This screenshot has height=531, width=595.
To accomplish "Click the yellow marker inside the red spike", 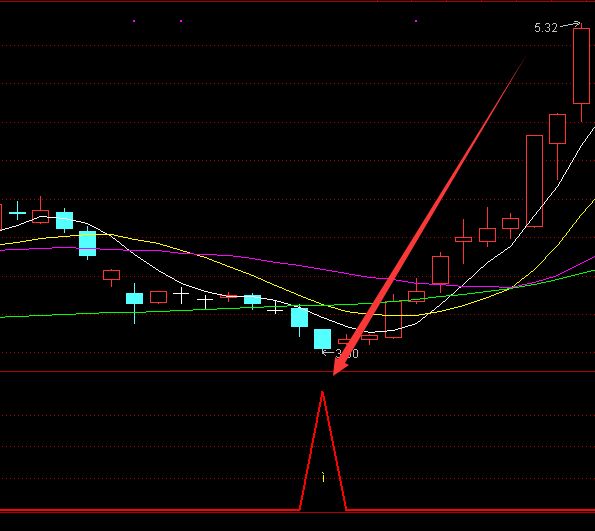I will pos(323,477).
